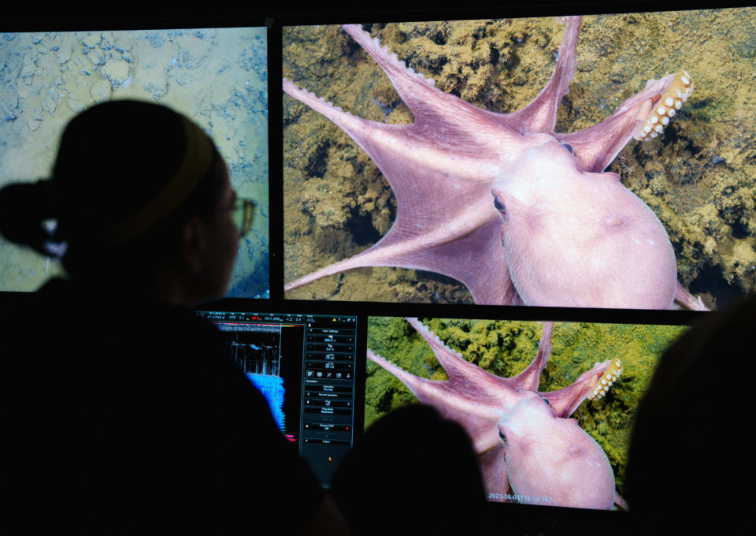756x536 pixels.
Task: Open the Setup tab with wrench icon
Action: pyautogui.click(x=329, y=374)
